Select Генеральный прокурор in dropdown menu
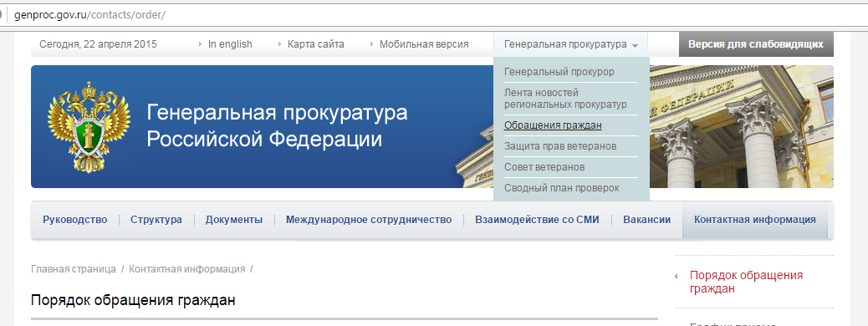Viewport: 868px width, 326px height. (x=559, y=72)
